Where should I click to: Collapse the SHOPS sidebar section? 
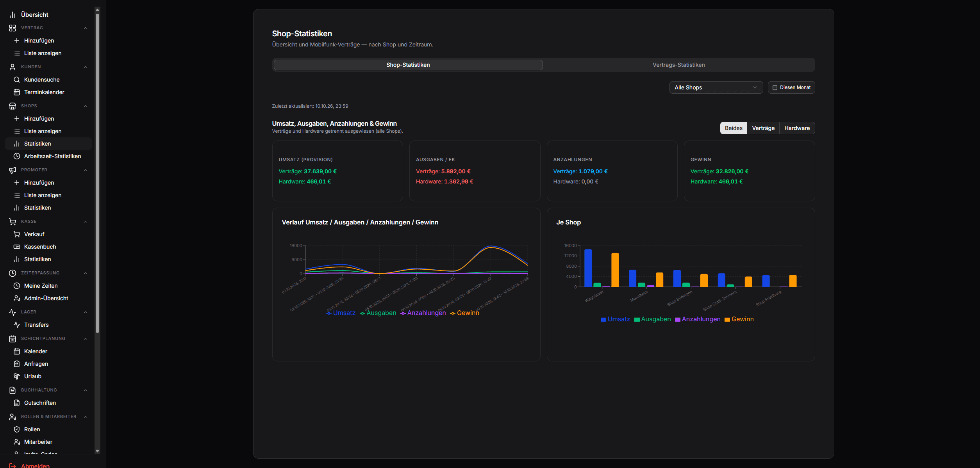coord(86,106)
